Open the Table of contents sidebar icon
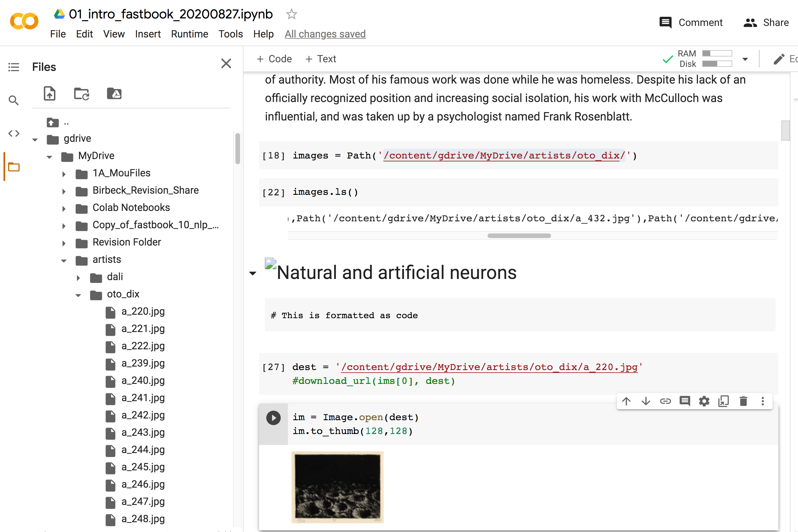This screenshot has width=798, height=532. [14, 67]
